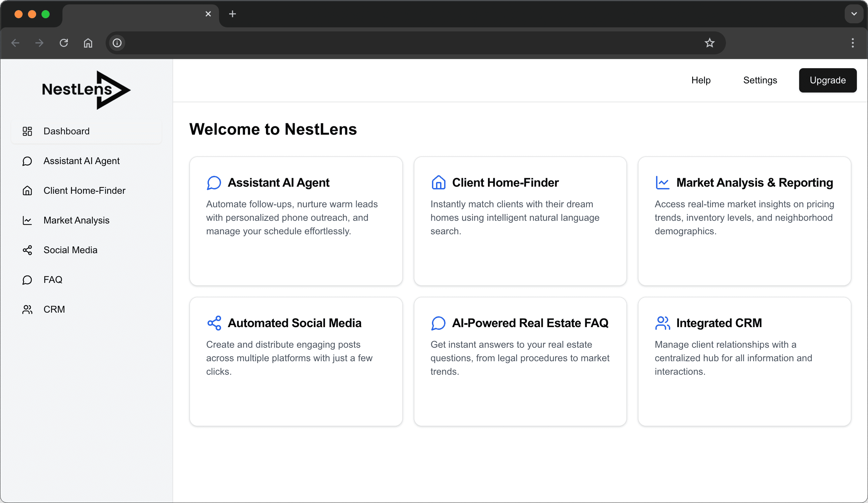The width and height of the screenshot is (868, 503).
Task: Open Assistant AI Agent from sidebar
Action: coord(86,161)
